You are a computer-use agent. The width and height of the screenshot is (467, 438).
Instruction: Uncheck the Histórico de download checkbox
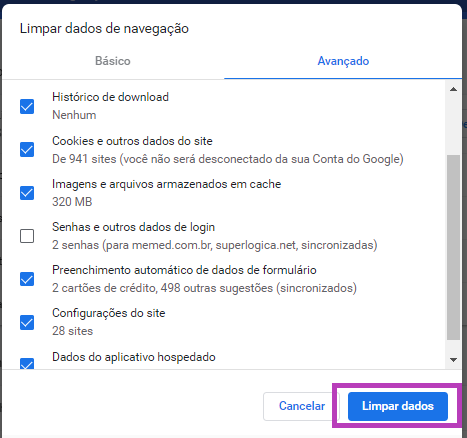pyautogui.click(x=27, y=106)
